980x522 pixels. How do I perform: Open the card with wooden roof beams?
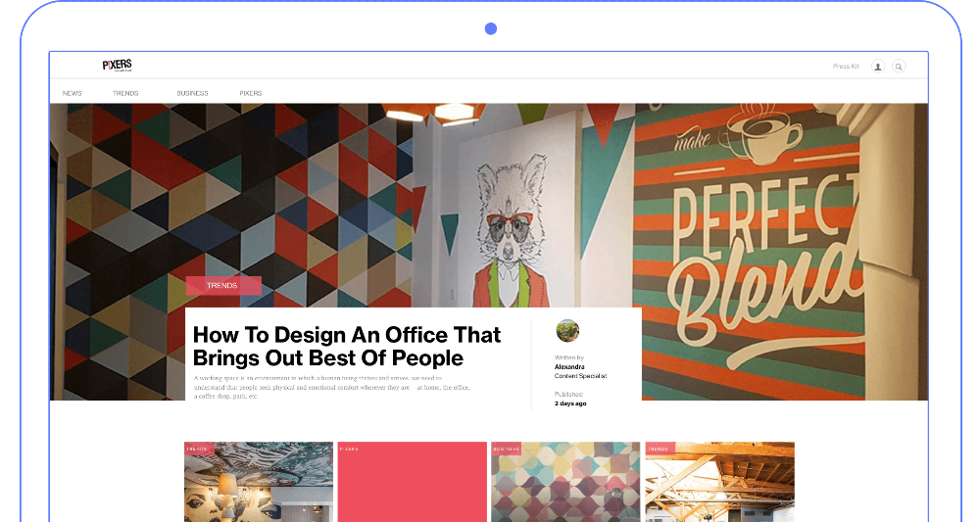tap(720, 482)
